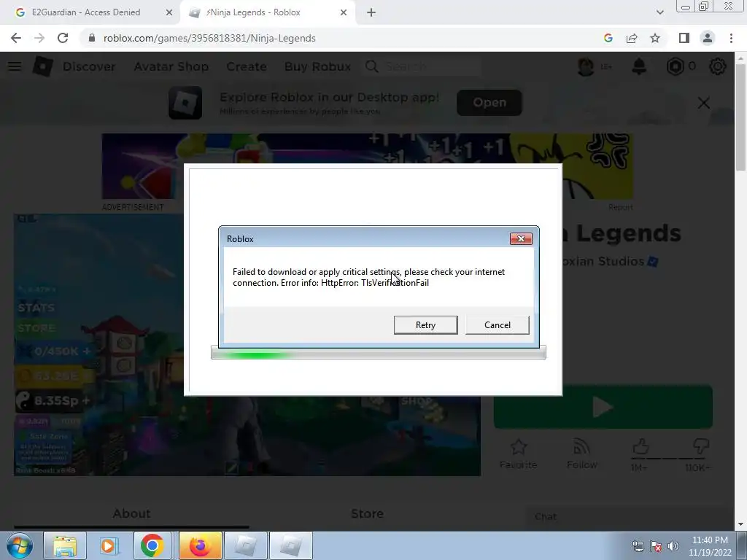Viewport: 747px width, 560px height.
Task: Select the About tab
Action: point(131,514)
